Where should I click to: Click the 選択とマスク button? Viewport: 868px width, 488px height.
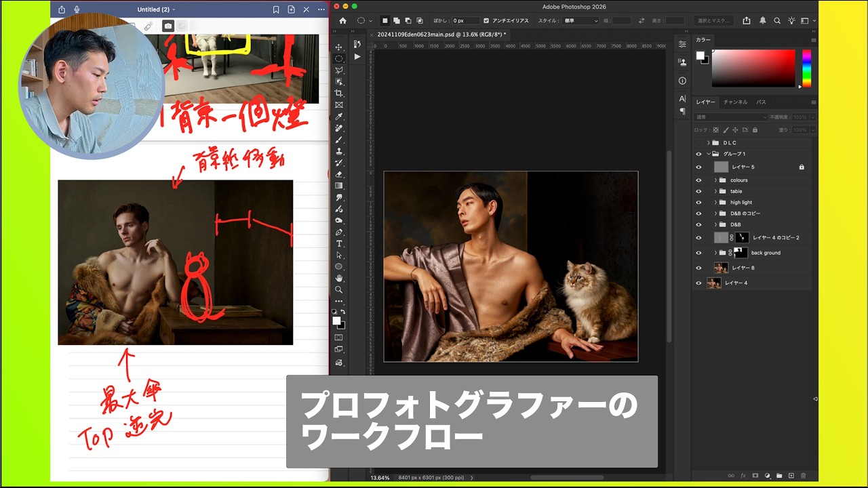713,21
